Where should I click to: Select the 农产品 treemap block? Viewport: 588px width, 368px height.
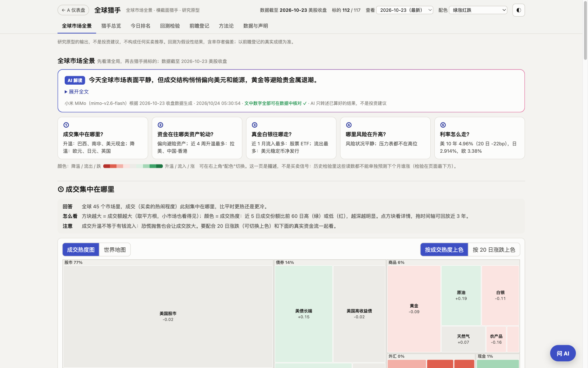tap(496, 339)
